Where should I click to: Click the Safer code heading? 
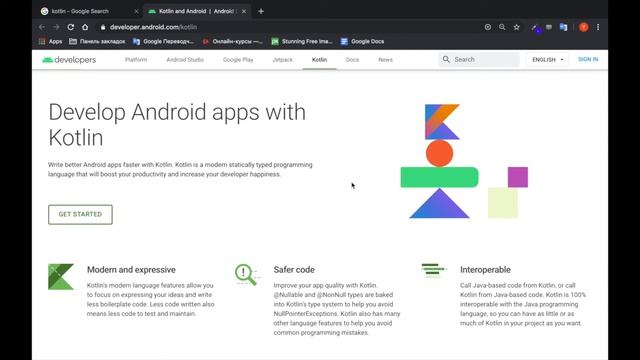(x=294, y=270)
